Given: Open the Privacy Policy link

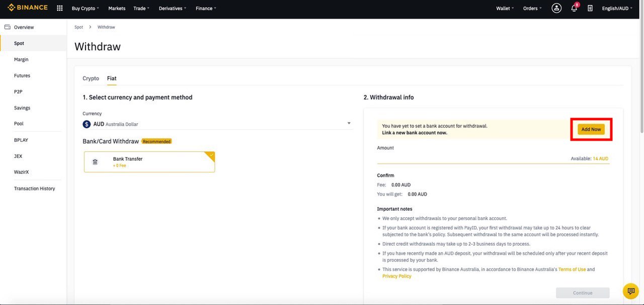Looking at the screenshot, I should click(x=396, y=276).
